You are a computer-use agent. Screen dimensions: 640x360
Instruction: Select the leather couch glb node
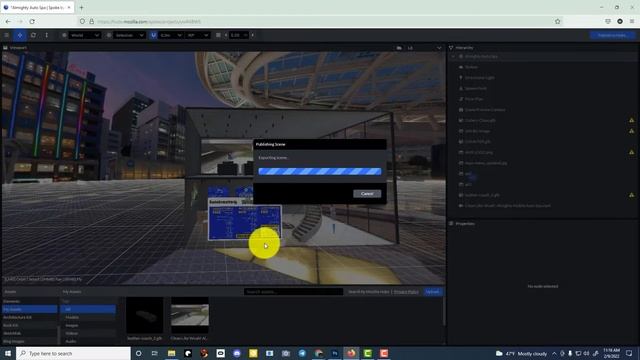coord(479,195)
